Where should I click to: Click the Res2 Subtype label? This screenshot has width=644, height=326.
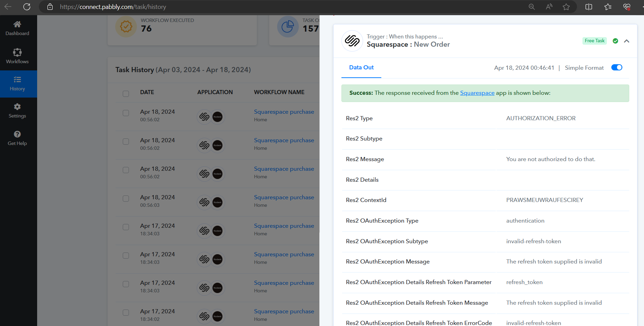364,139
